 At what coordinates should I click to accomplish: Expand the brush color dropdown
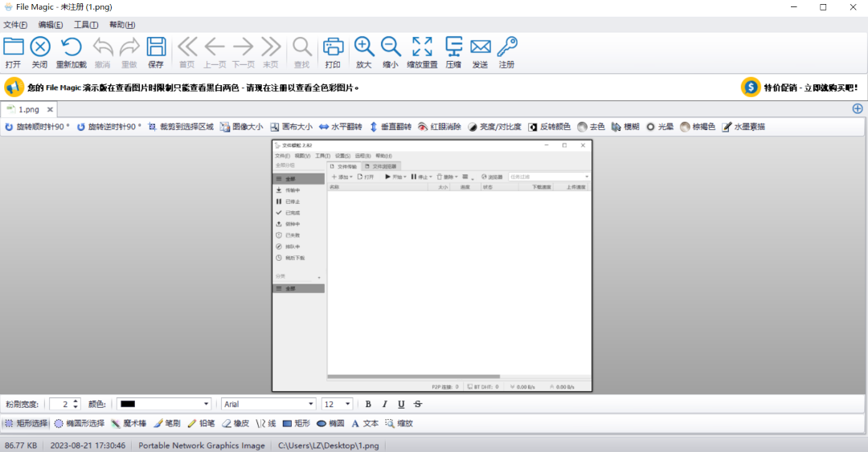pos(207,404)
